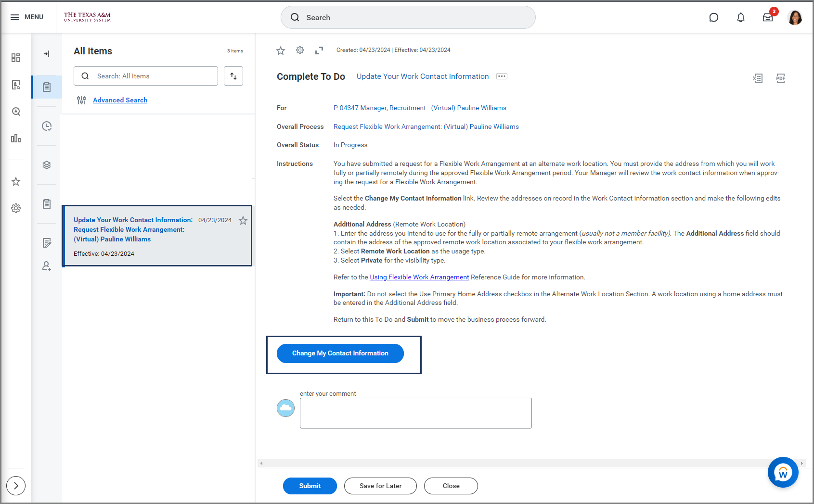Expand the bottom-left navigation arrow
The height and width of the screenshot is (504, 814).
pos(16,486)
